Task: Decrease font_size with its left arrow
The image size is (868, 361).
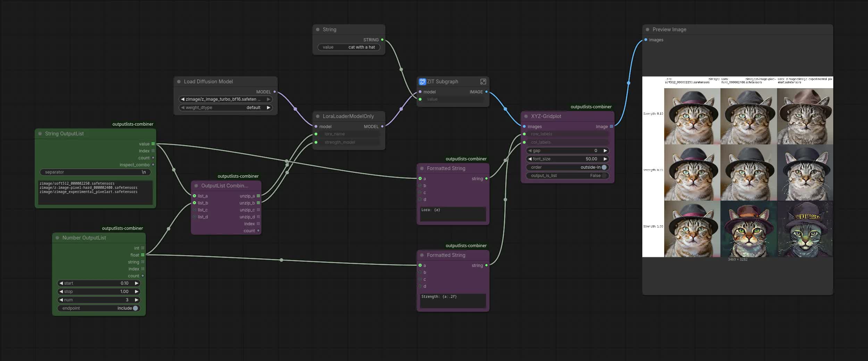Action: [530, 159]
